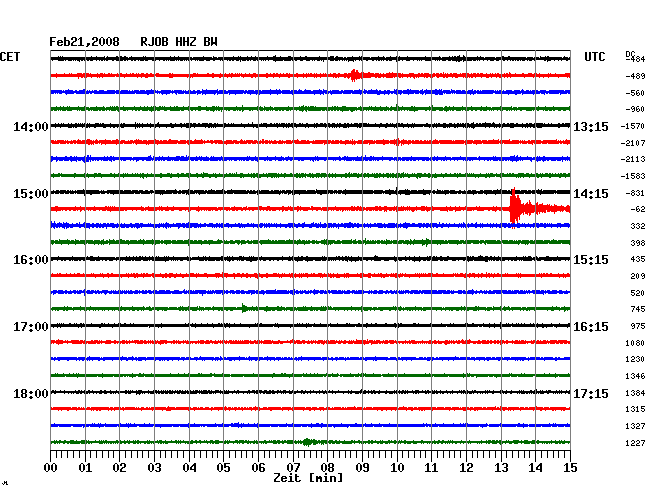
Task: Click the 07 minute axis label
Action: point(293,467)
